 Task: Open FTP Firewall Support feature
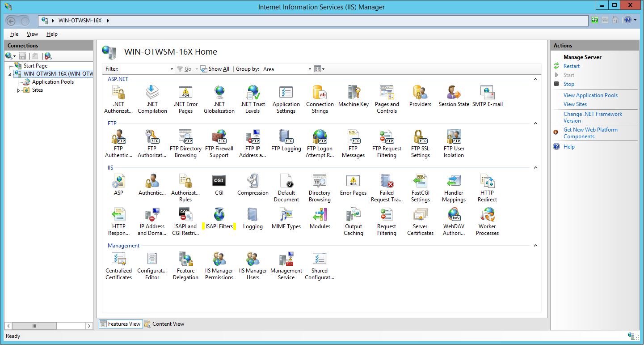coord(219,143)
